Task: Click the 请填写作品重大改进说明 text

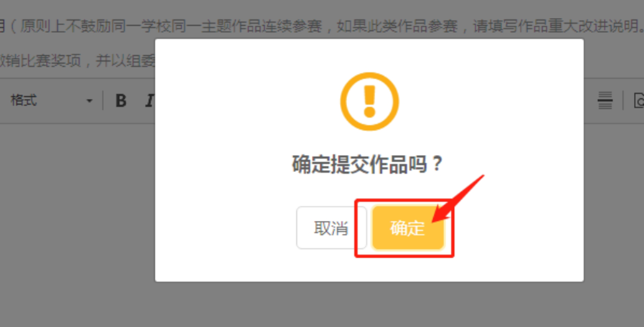Action: (555, 26)
